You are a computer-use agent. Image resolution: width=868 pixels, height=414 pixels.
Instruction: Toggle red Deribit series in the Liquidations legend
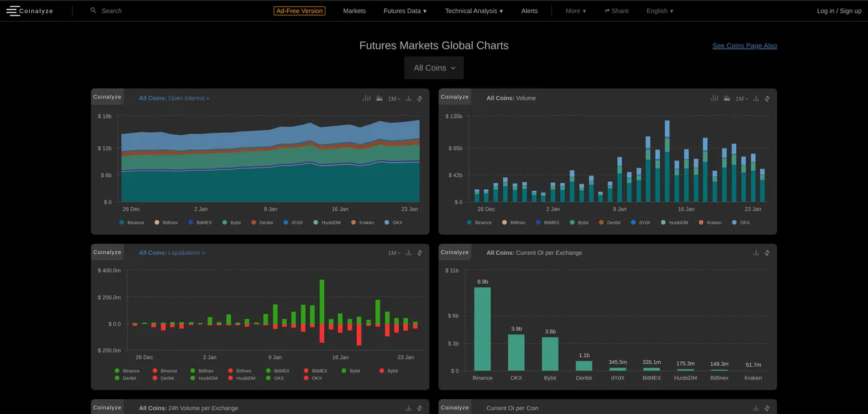point(163,378)
